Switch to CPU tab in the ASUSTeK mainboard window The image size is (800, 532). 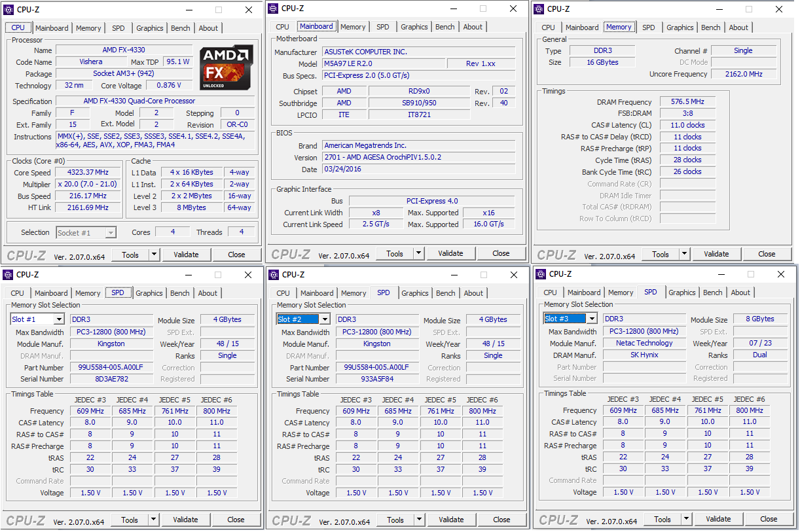click(x=283, y=27)
